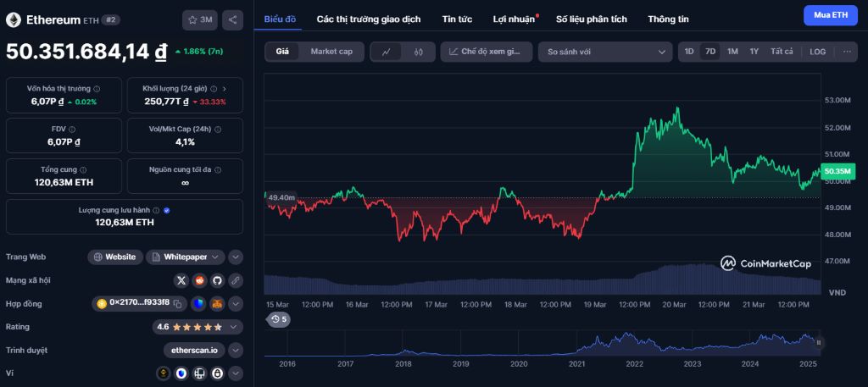Click info icon beside Lượng cung lưu hành
This screenshot has height=387, width=868.
[x=156, y=210]
